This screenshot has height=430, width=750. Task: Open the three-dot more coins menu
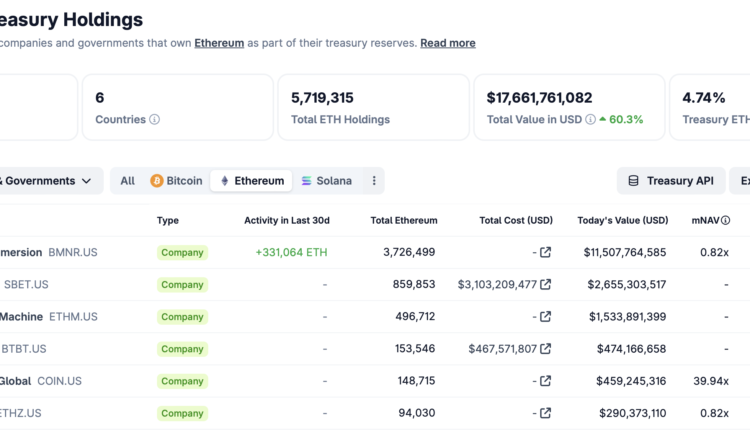[374, 181]
